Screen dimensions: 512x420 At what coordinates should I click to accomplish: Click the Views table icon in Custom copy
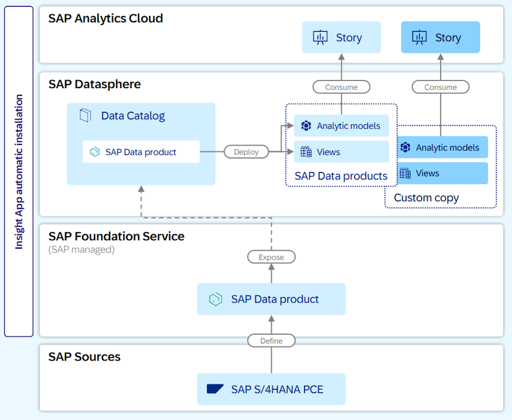coord(405,173)
